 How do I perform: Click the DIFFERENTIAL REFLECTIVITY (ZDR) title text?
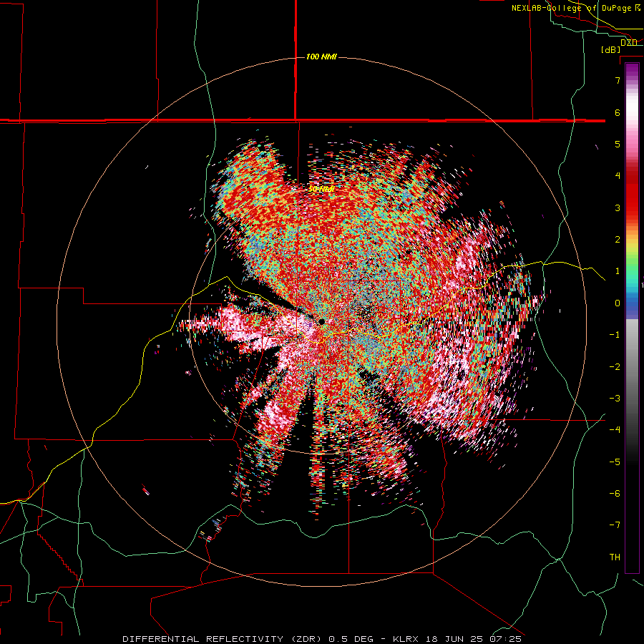223,639
